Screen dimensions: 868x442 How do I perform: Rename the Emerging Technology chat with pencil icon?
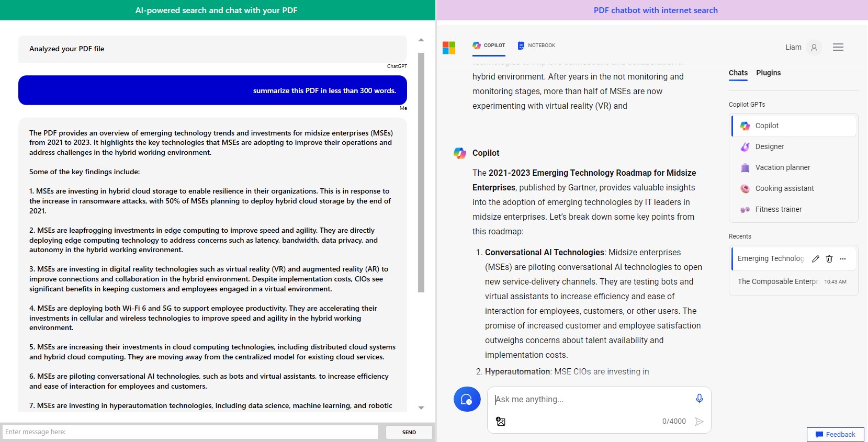click(x=815, y=258)
